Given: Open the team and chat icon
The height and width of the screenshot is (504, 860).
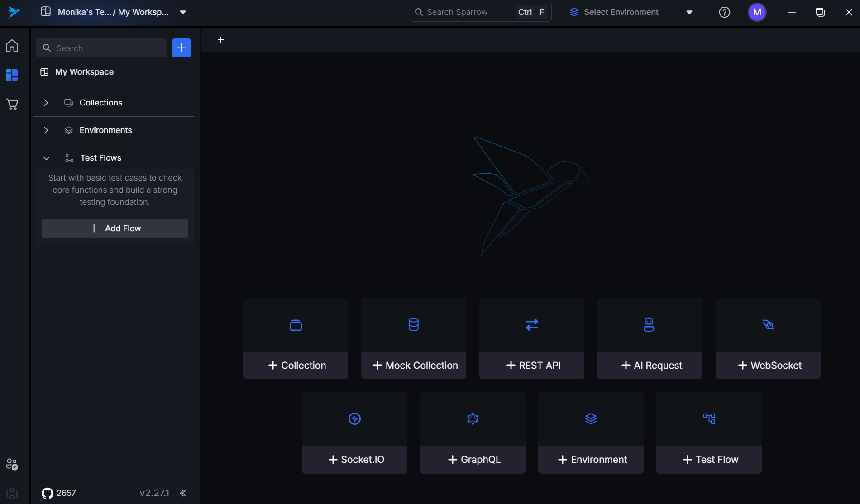Looking at the screenshot, I should pyautogui.click(x=12, y=464).
